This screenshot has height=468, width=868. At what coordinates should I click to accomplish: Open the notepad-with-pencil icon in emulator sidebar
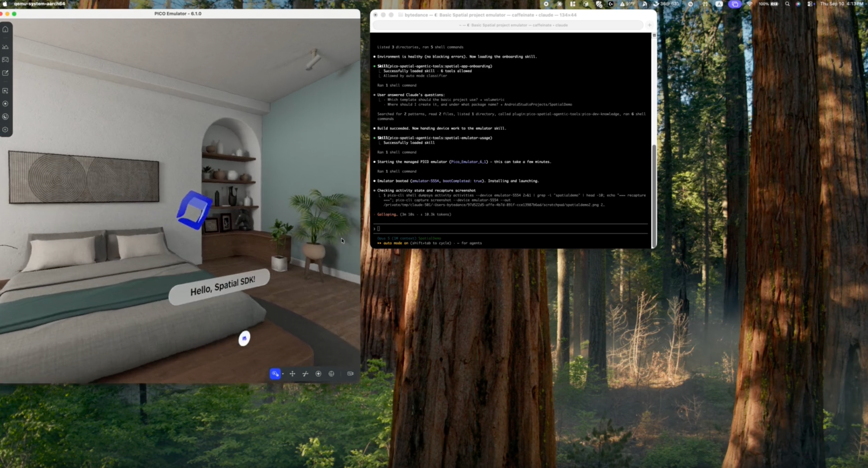(5, 73)
